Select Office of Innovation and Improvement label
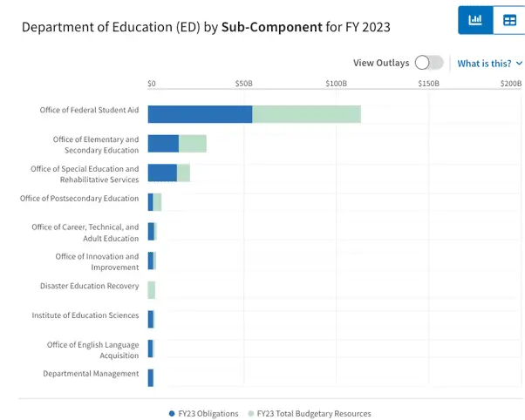 coord(97,262)
